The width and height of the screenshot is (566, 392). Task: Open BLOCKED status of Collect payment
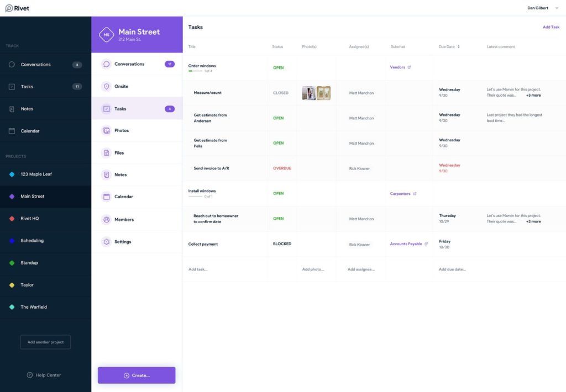282,244
